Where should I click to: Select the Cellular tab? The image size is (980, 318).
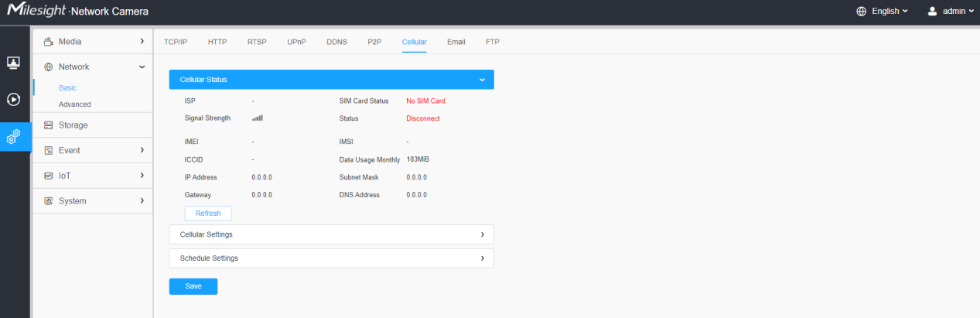414,42
